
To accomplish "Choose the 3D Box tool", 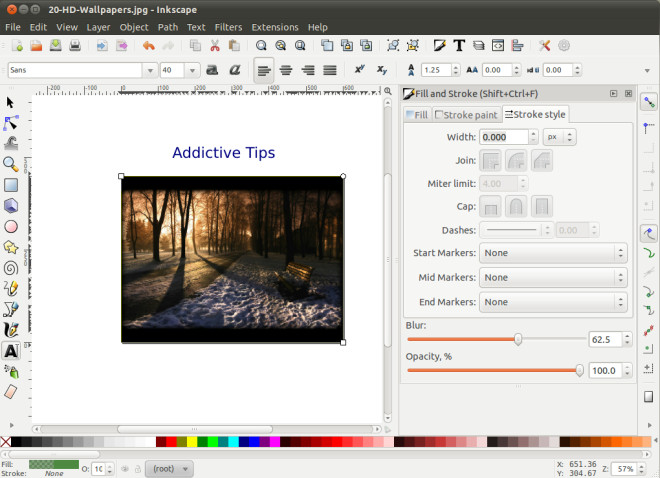I will 11,205.
